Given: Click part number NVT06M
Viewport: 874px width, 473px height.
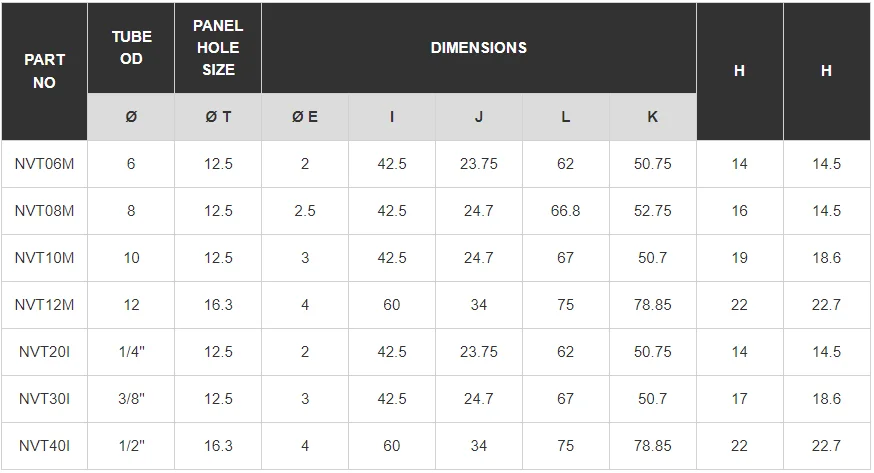Looking at the screenshot, I should (x=45, y=164).
